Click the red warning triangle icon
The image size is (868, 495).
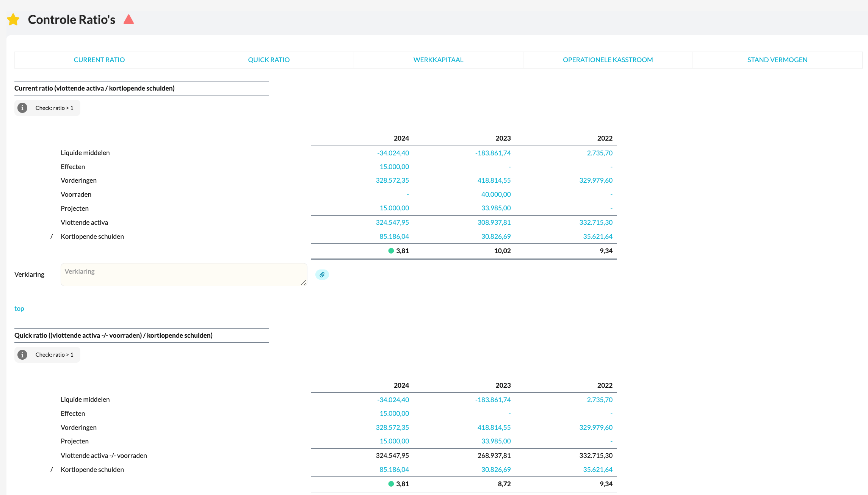click(x=128, y=19)
